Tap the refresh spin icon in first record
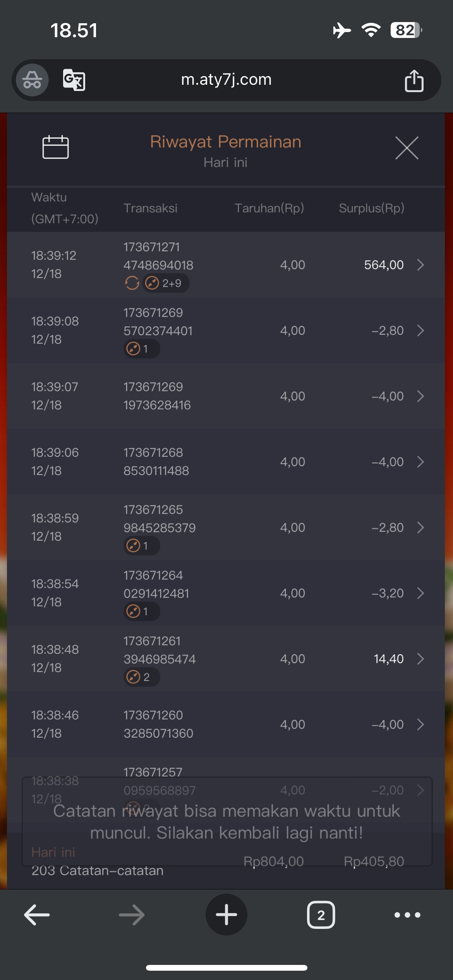The image size is (453, 980). click(x=132, y=283)
